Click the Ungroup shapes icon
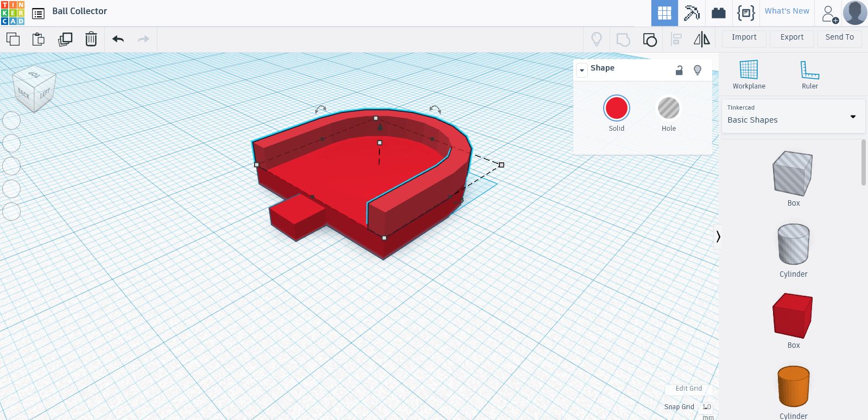 coord(650,39)
